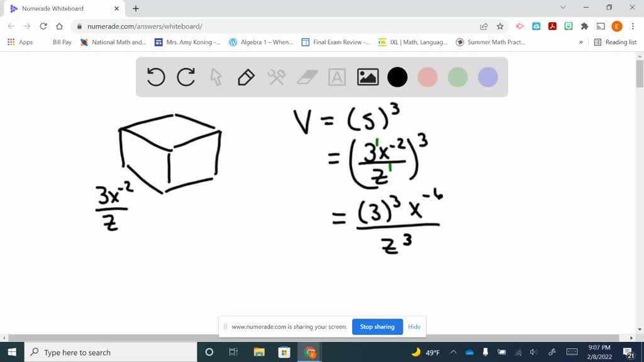Show hidden system tray icons

[x=452, y=351]
